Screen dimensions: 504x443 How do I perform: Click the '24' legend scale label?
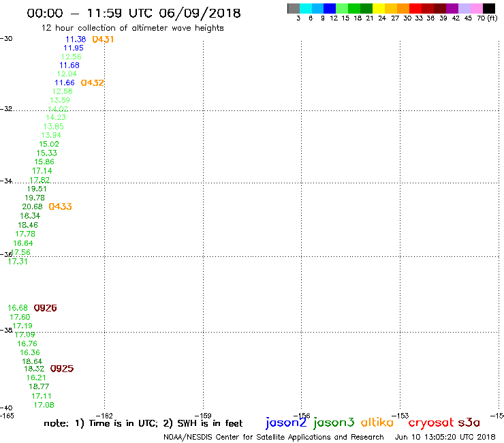pos(382,18)
